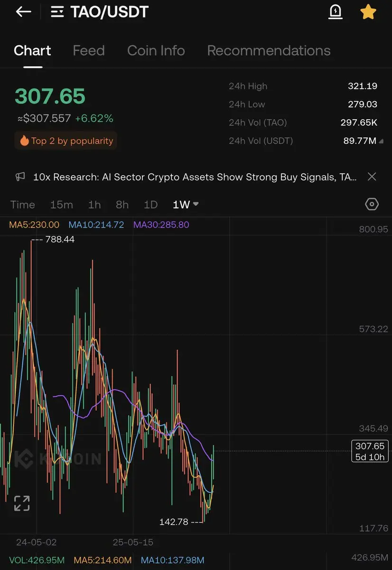Tap the volume MA5:214.60M label
392x570 pixels.
(x=103, y=560)
